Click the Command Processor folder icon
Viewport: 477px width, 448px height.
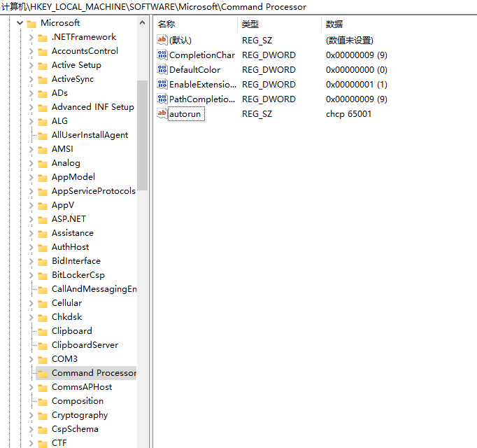43,374
